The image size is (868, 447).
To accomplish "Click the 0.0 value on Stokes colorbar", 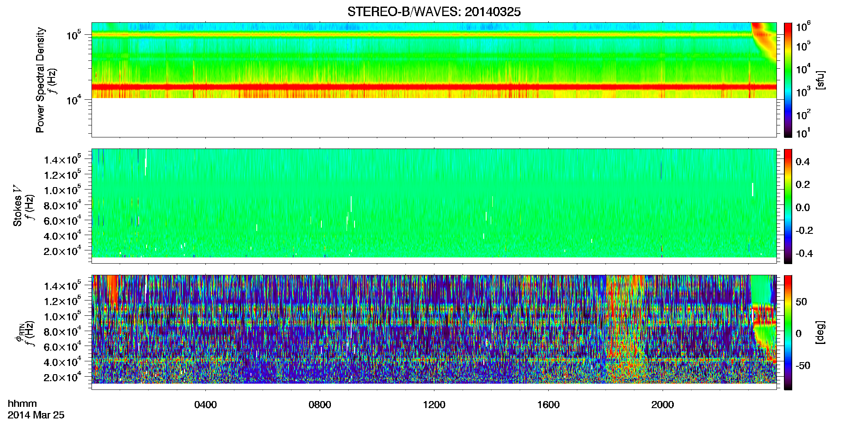I will (x=803, y=207).
